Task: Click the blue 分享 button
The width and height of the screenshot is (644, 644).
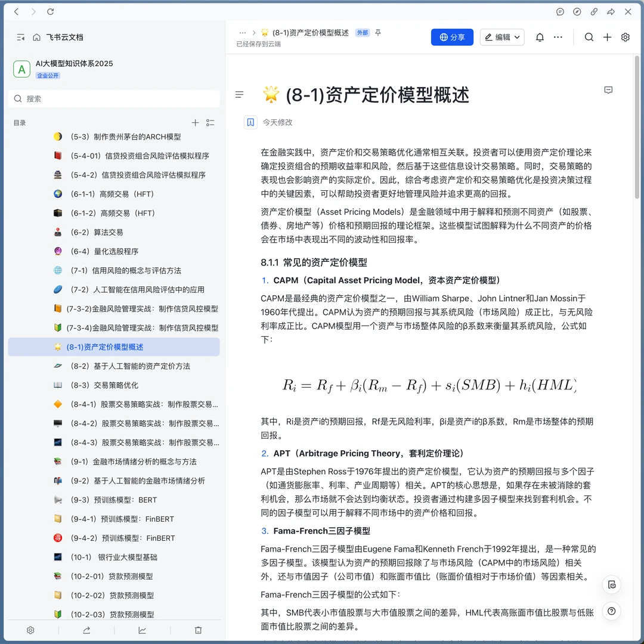Action: click(451, 37)
